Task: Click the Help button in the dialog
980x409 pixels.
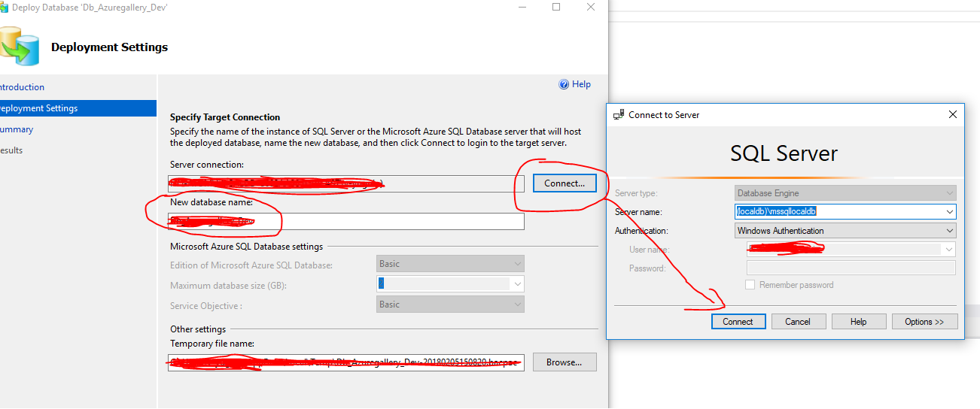Action: (x=859, y=322)
